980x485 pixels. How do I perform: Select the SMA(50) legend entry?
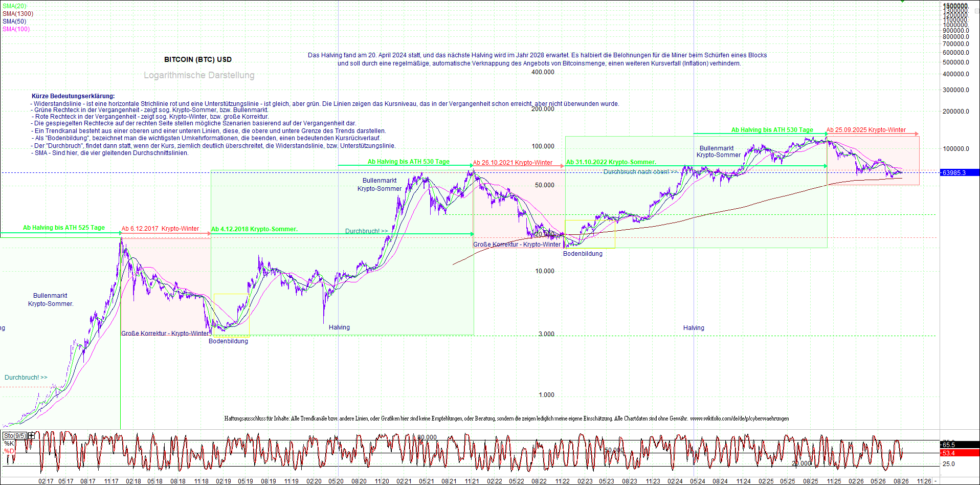(14, 21)
